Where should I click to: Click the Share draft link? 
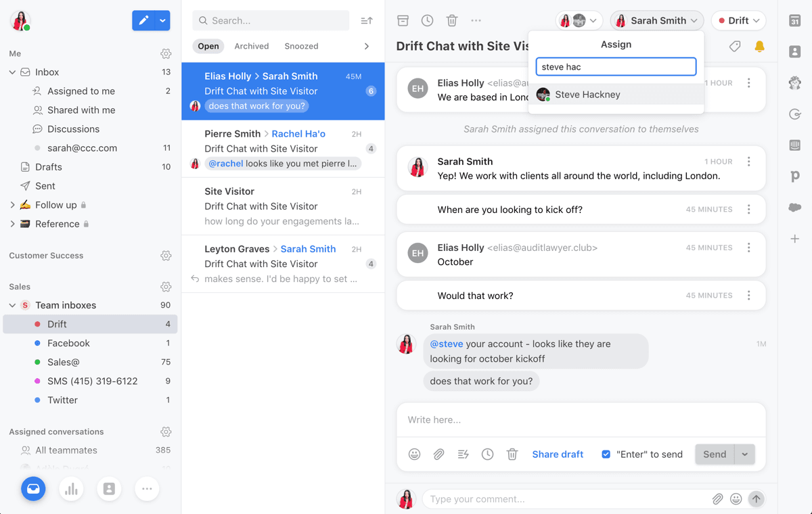[558, 454]
